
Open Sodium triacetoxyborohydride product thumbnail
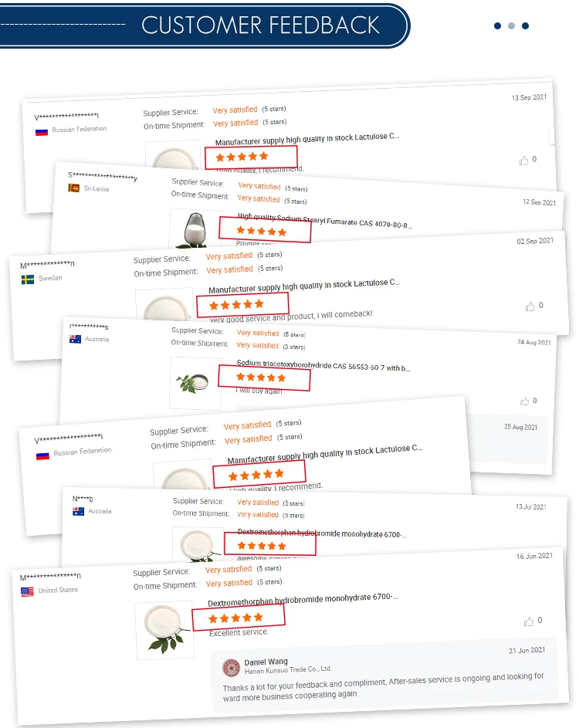(x=195, y=383)
